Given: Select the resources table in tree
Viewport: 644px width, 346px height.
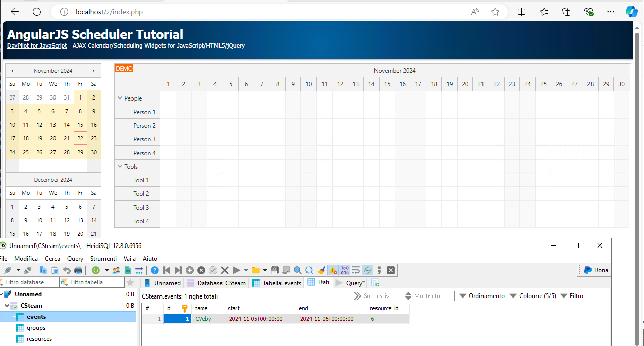Looking at the screenshot, I should click(39, 339).
